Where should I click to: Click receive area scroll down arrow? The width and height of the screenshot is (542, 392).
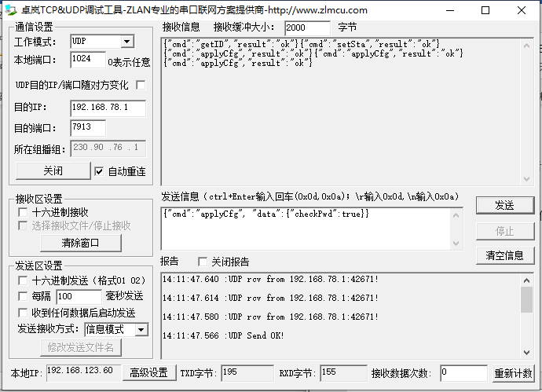click(x=526, y=178)
